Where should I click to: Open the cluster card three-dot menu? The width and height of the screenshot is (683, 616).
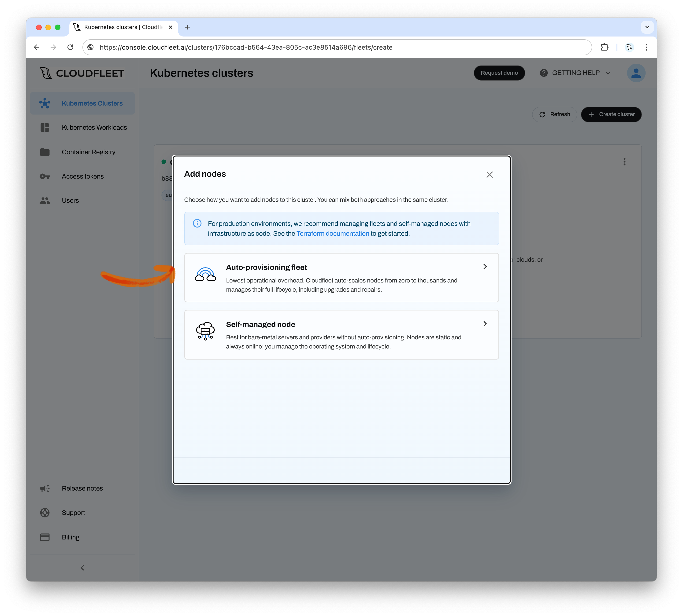(624, 162)
